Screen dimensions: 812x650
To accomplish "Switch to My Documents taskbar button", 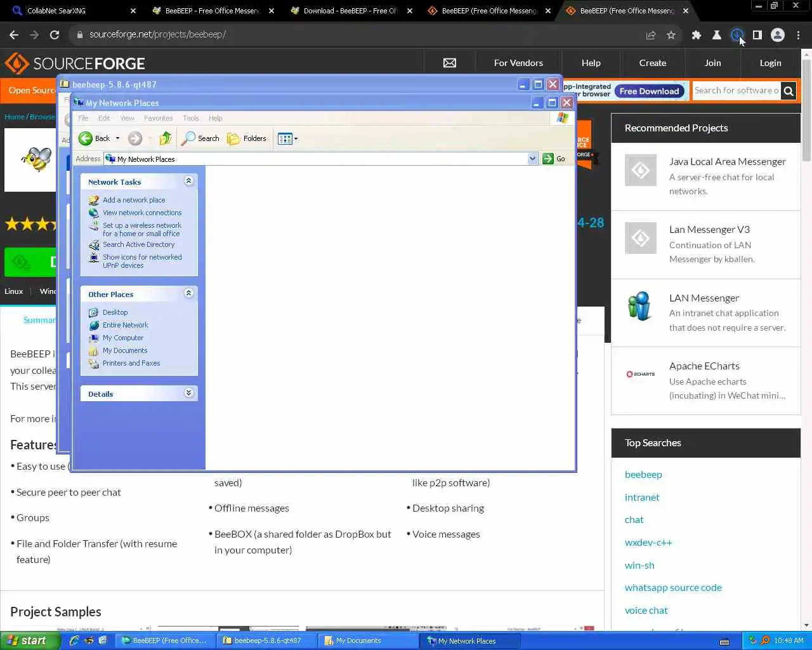I will coord(368,640).
